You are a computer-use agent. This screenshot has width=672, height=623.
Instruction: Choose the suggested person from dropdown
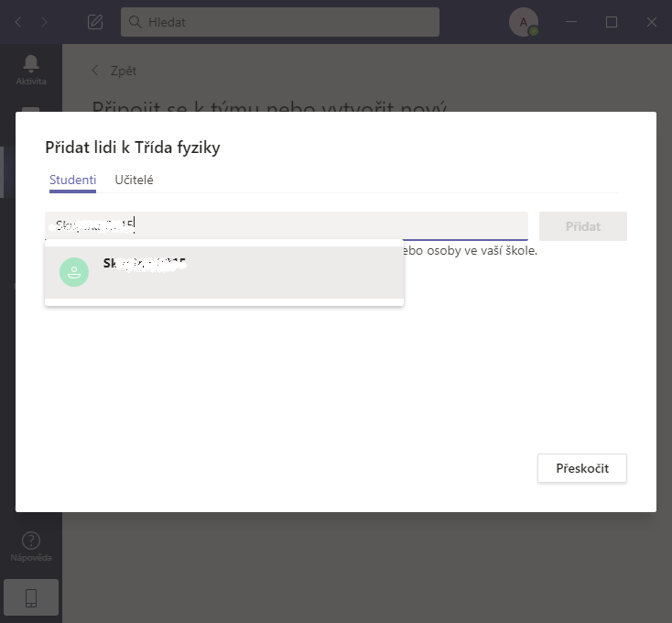click(x=224, y=272)
